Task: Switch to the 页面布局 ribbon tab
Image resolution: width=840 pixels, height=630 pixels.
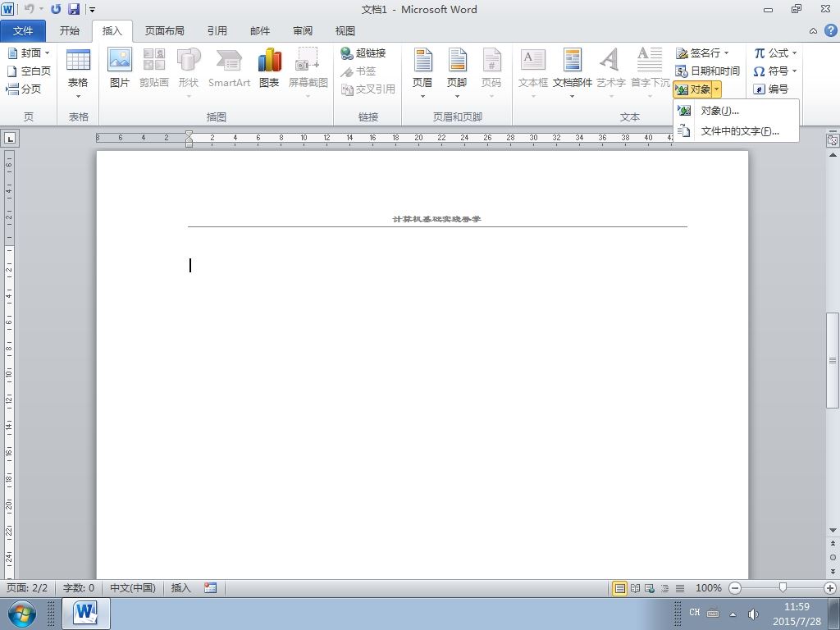Action: pyautogui.click(x=164, y=31)
